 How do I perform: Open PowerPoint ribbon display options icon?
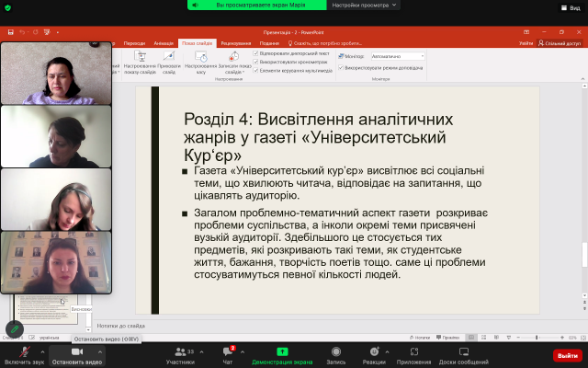pyautogui.click(x=526, y=32)
